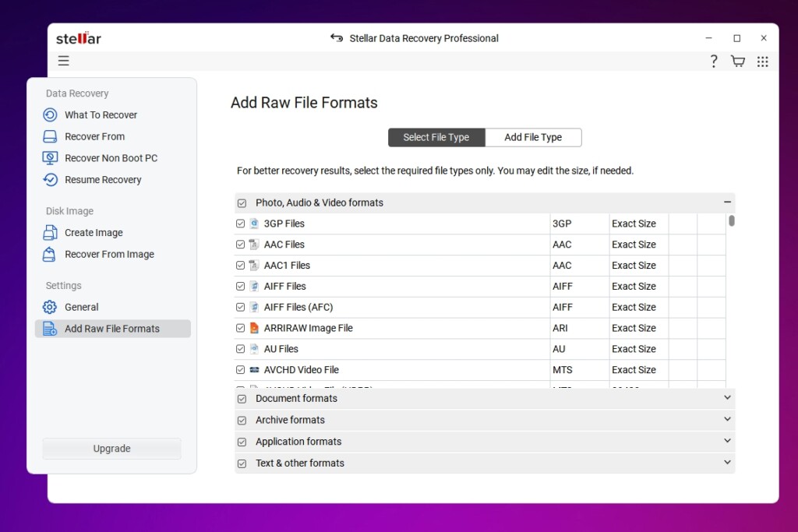The width and height of the screenshot is (798, 532).
Task: Expand the Application formats section chevron
Action: click(727, 440)
